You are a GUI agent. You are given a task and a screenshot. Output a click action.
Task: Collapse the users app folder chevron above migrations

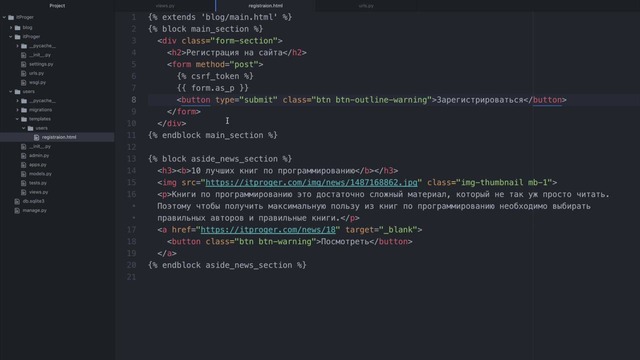point(11,91)
